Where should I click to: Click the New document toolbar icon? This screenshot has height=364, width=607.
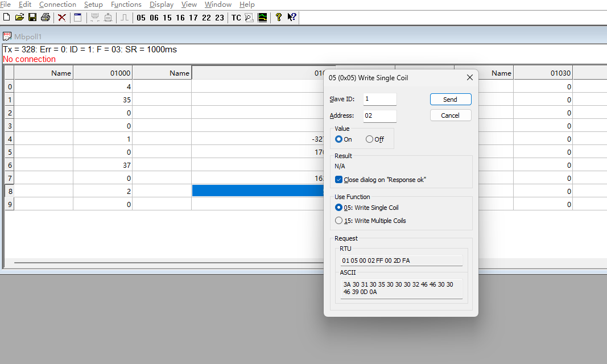7,18
